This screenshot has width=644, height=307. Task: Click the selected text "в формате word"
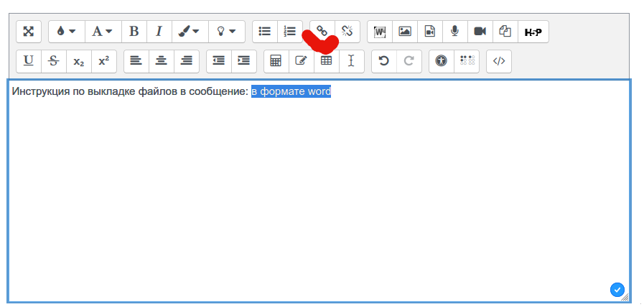point(291,91)
